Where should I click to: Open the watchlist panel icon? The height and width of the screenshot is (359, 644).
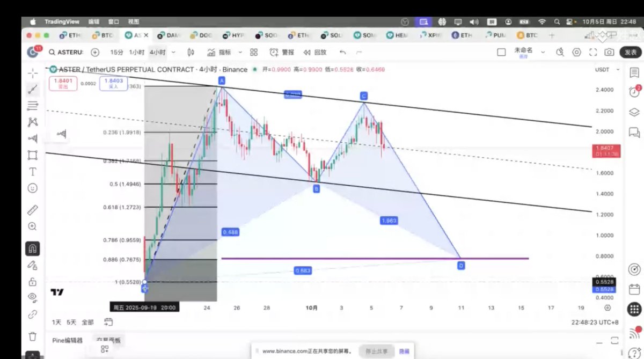pos(634,72)
